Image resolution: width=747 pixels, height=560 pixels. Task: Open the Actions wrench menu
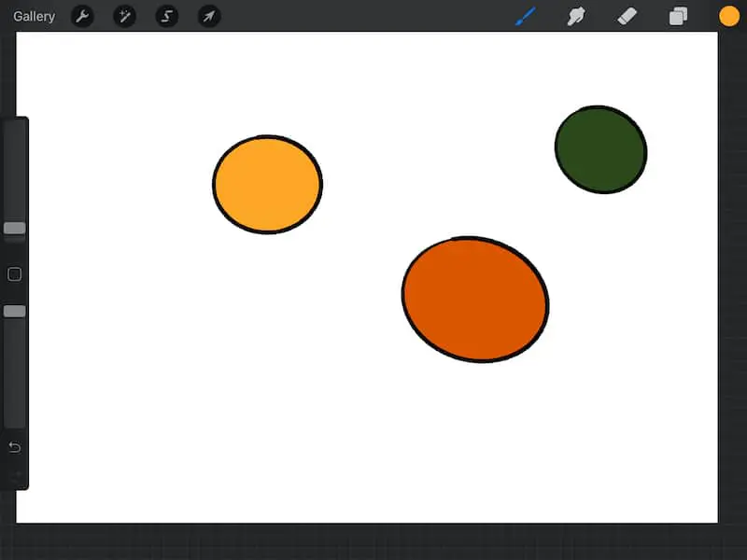pyautogui.click(x=82, y=17)
